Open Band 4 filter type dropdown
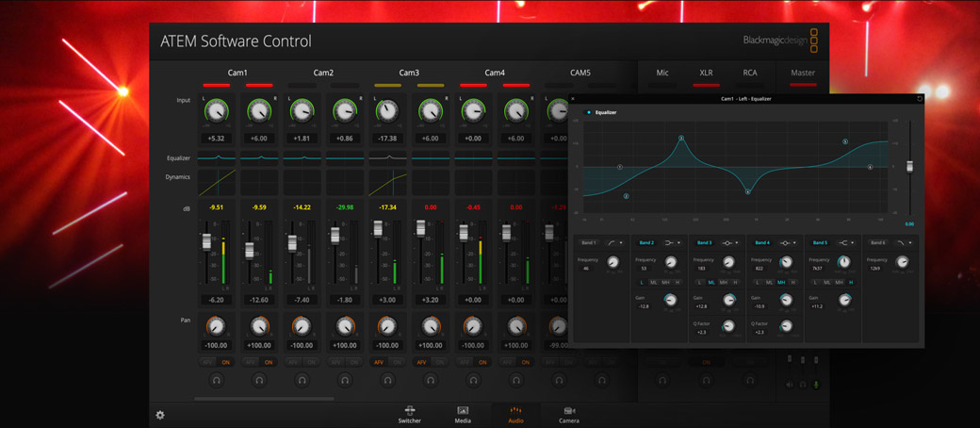This screenshot has height=428, width=980. [x=788, y=243]
